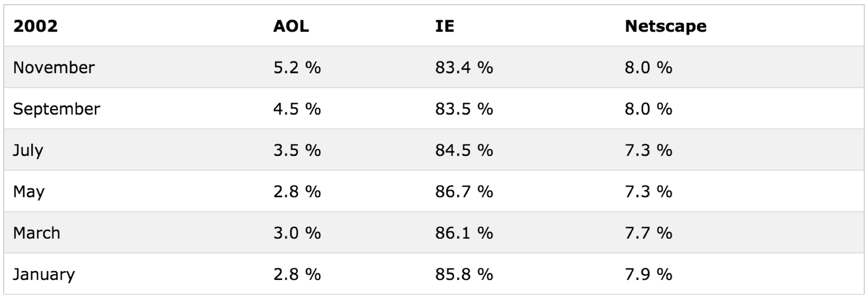Click the July row label

click(28, 150)
